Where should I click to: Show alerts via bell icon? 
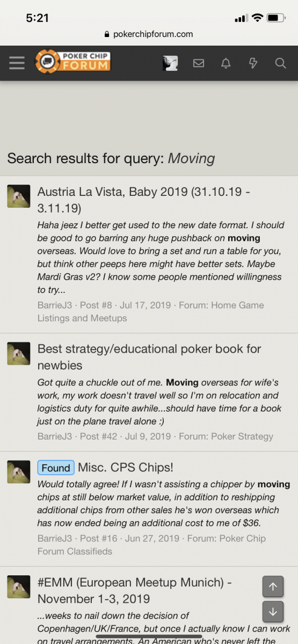point(226,63)
